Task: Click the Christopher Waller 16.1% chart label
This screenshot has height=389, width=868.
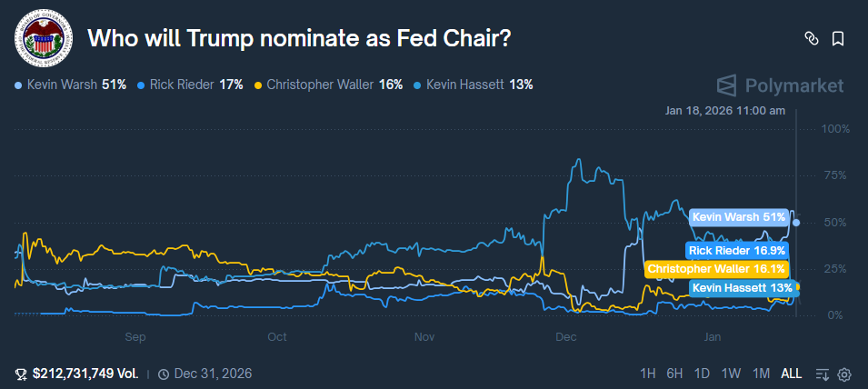Action: click(716, 269)
